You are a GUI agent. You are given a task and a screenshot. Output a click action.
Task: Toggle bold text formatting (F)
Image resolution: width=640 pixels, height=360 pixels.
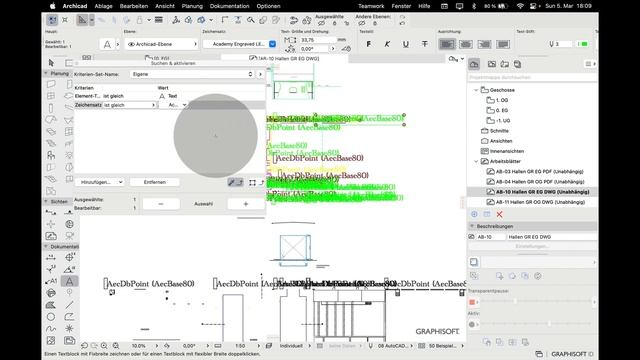[369, 44]
